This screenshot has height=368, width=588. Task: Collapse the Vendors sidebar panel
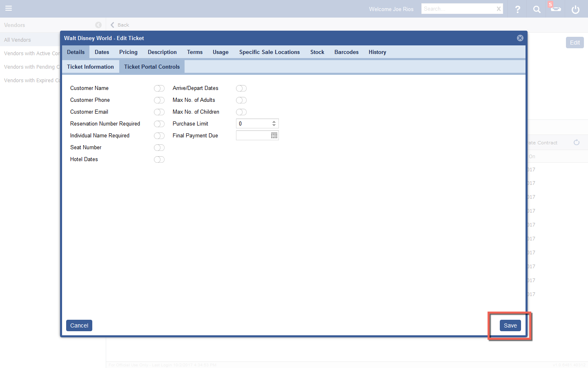tap(98, 25)
